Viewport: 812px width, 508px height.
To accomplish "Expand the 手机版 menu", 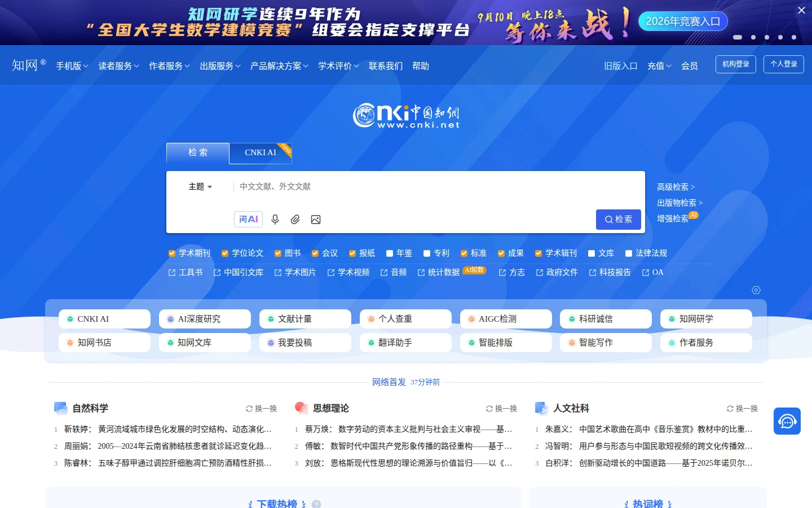I will [72, 66].
